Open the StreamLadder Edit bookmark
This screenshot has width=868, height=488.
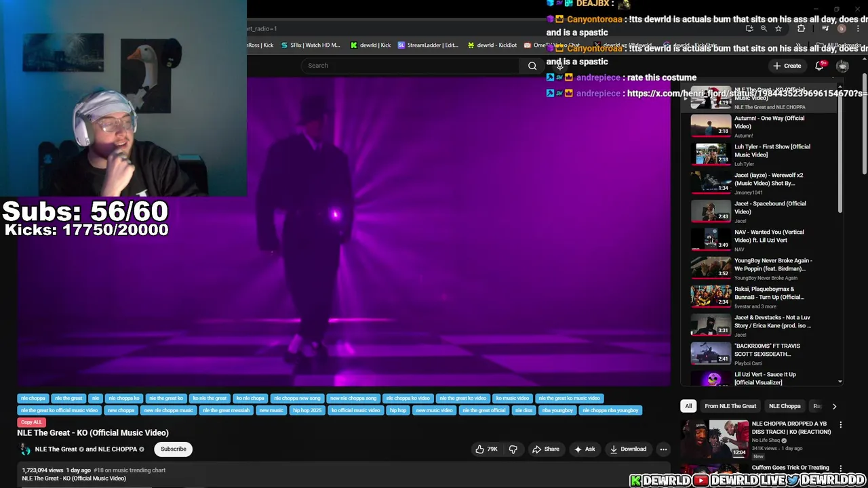[x=428, y=45]
